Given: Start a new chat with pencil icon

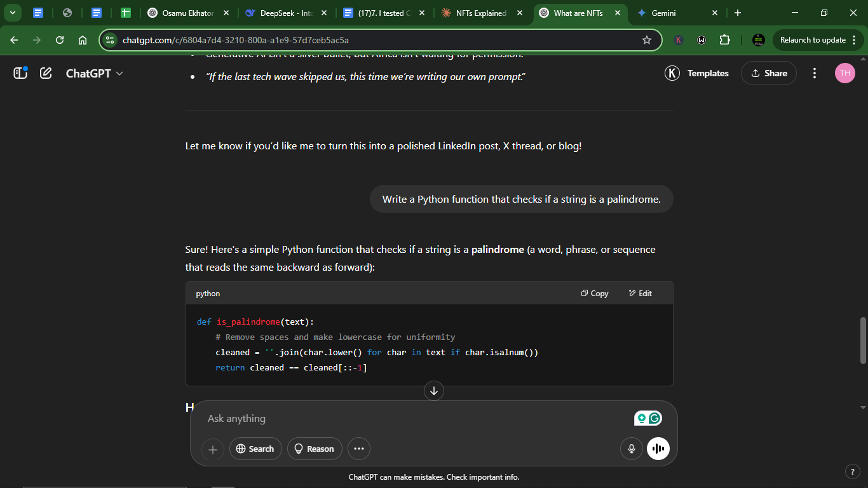Looking at the screenshot, I should [46, 73].
